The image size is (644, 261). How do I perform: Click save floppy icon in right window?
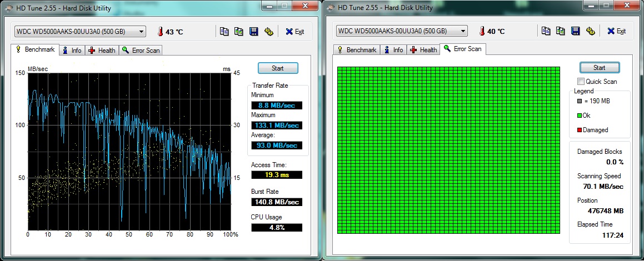pyautogui.click(x=576, y=31)
